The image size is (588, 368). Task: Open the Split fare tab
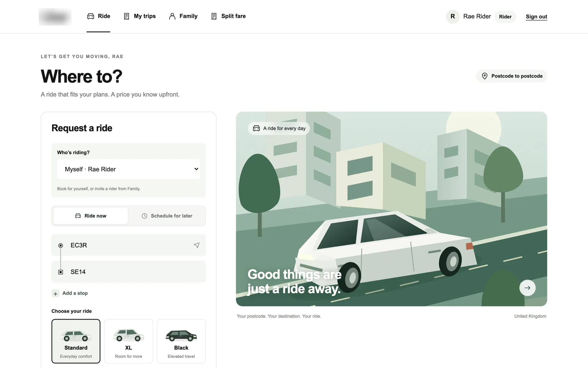click(x=228, y=16)
